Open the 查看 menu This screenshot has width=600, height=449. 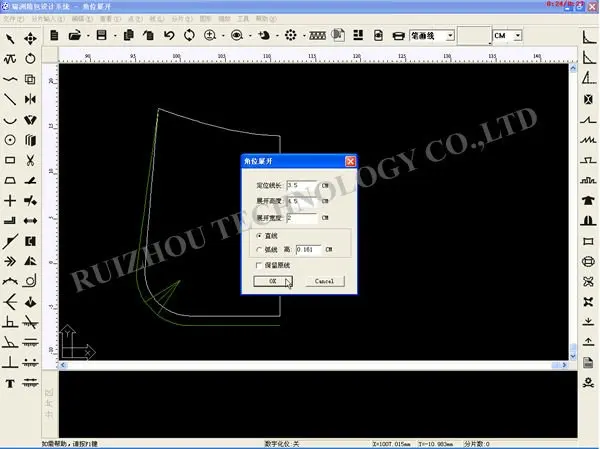110,19
